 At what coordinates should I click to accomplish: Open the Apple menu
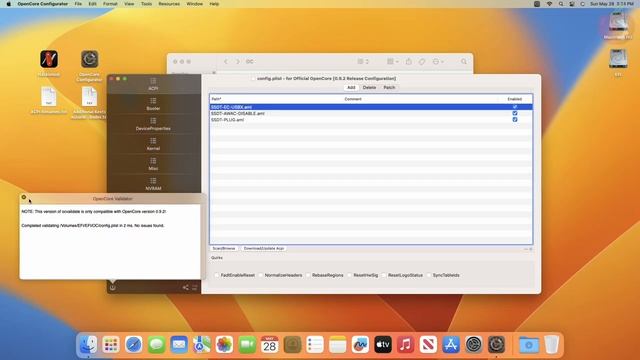9,4
